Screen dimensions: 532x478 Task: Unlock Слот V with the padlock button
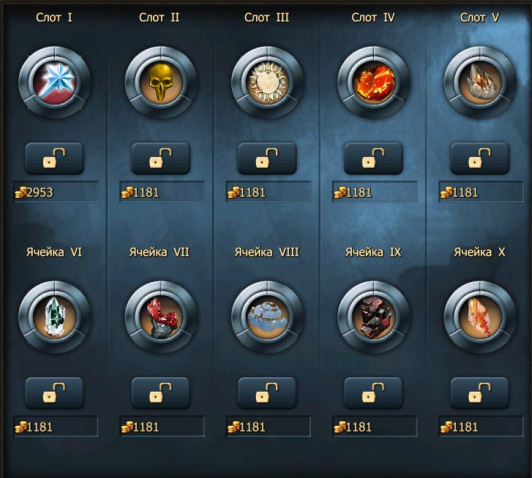(480, 158)
